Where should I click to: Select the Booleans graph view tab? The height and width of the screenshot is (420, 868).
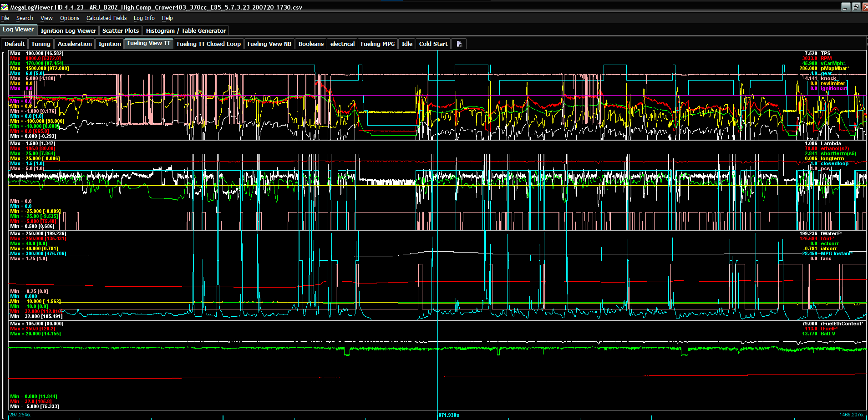coord(311,44)
